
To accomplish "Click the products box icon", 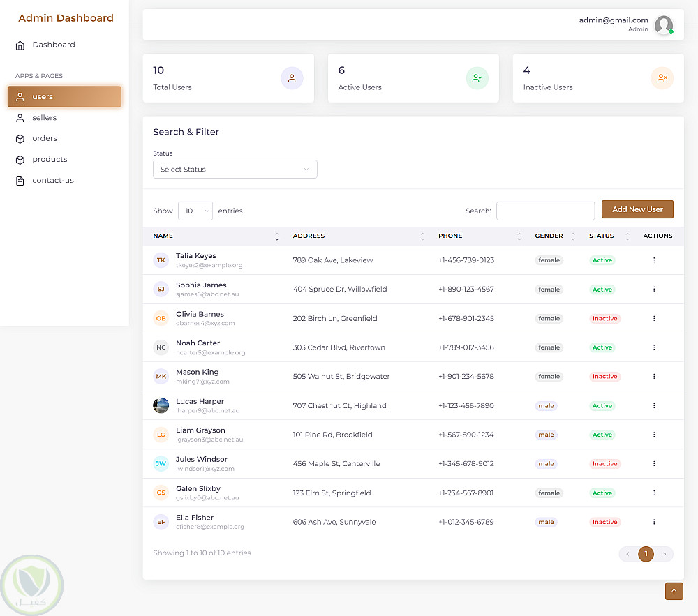I will pos(20,160).
